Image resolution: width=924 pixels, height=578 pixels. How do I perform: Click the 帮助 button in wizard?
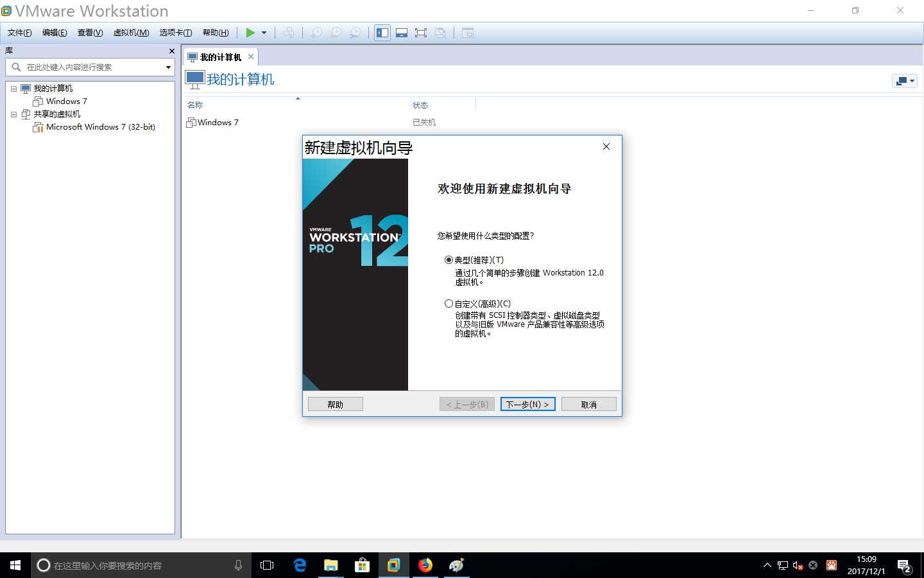tap(335, 404)
